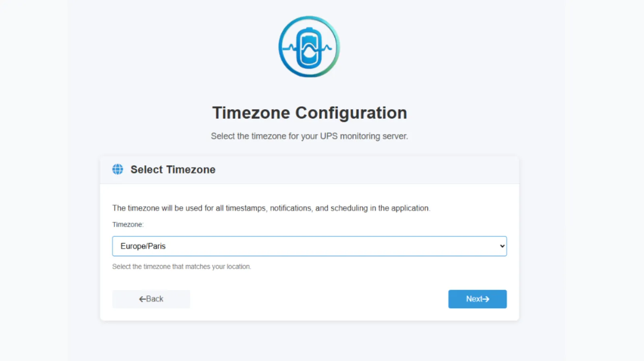The height and width of the screenshot is (361, 644).
Task: Click the timestamps and notifications description text
Action: pos(271,208)
